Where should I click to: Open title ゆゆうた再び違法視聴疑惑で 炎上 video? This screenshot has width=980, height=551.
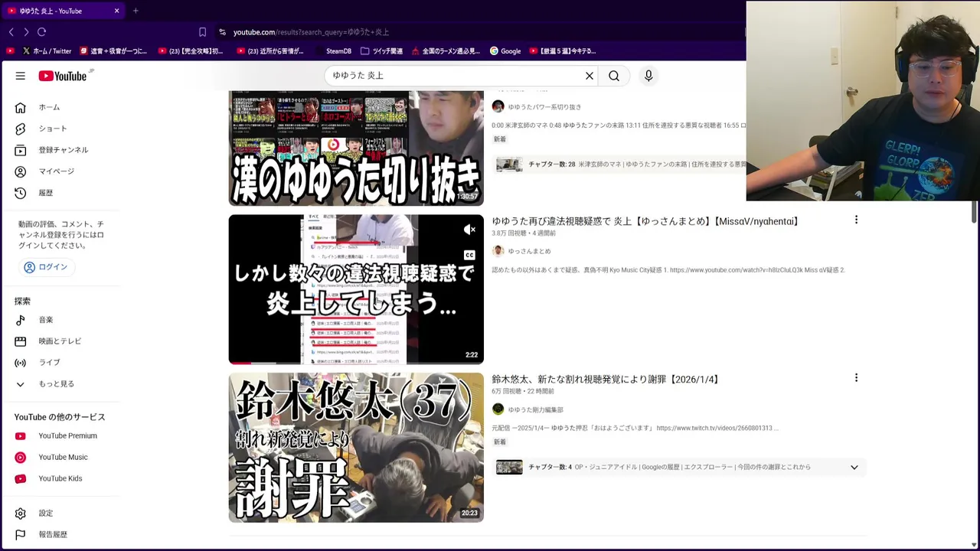coord(646,221)
